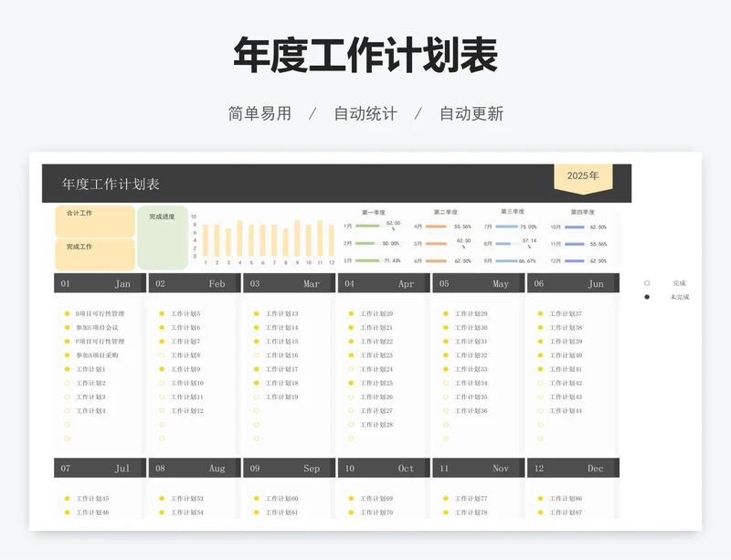Viewport: 731px width, 560px height.
Task: Toggle the filled status circle for 工作计划9
Action: [x=162, y=369]
